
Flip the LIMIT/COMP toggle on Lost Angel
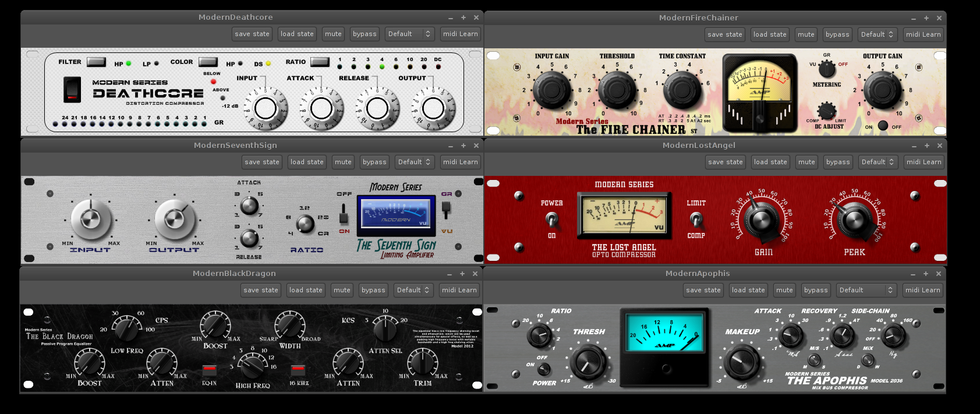696,220
